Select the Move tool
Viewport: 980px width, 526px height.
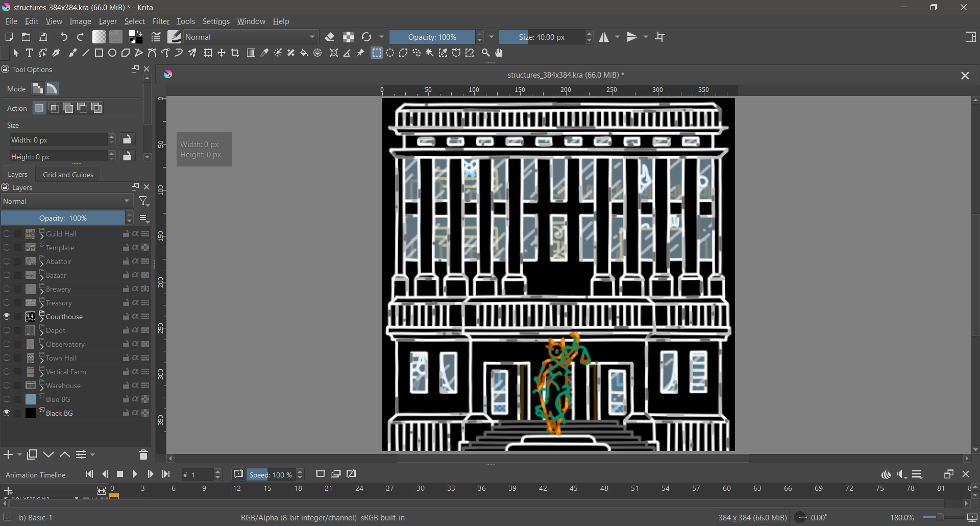(222, 53)
